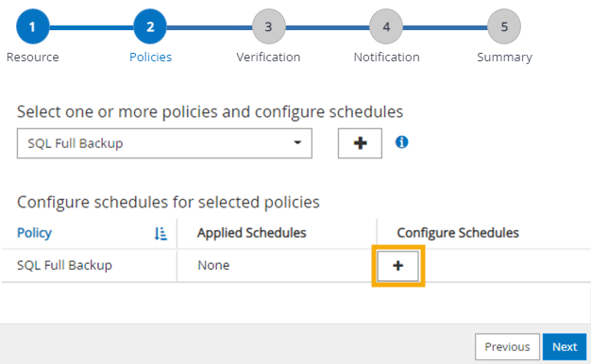
Task: Click the step 2 circle for Policies
Action: point(150,26)
